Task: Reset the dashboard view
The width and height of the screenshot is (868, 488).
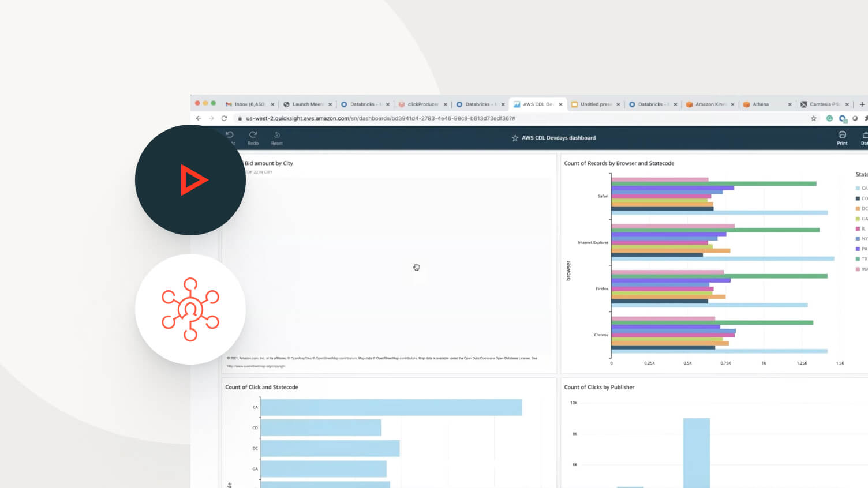Action: (x=277, y=137)
